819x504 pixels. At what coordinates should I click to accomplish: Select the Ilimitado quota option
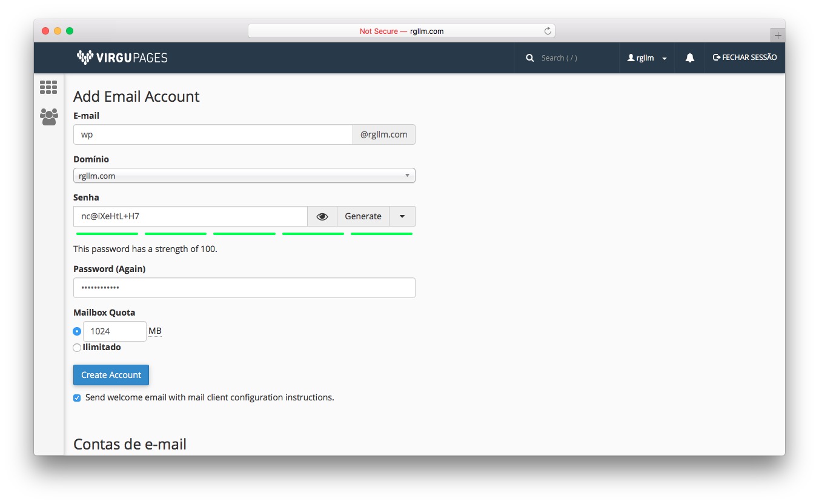point(77,348)
